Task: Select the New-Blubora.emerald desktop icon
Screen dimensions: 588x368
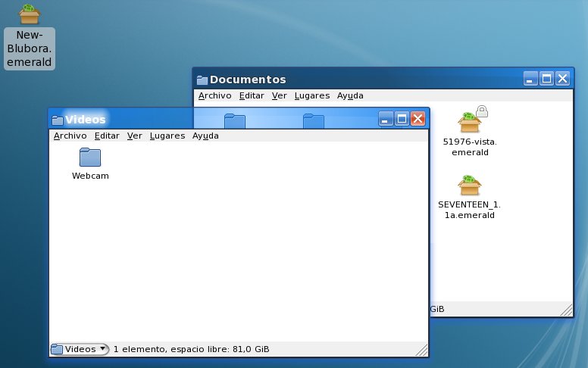Action: tap(30, 14)
